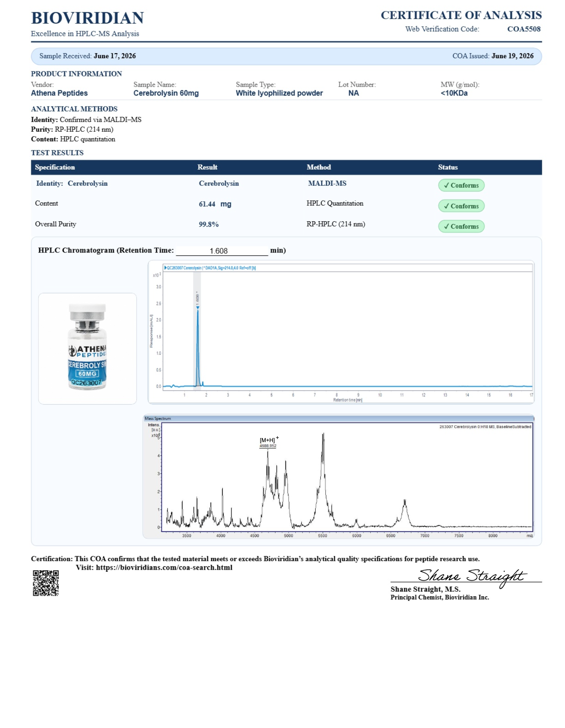Click the BIOVIRIDIAN company logo heading

[x=87, y=18]
